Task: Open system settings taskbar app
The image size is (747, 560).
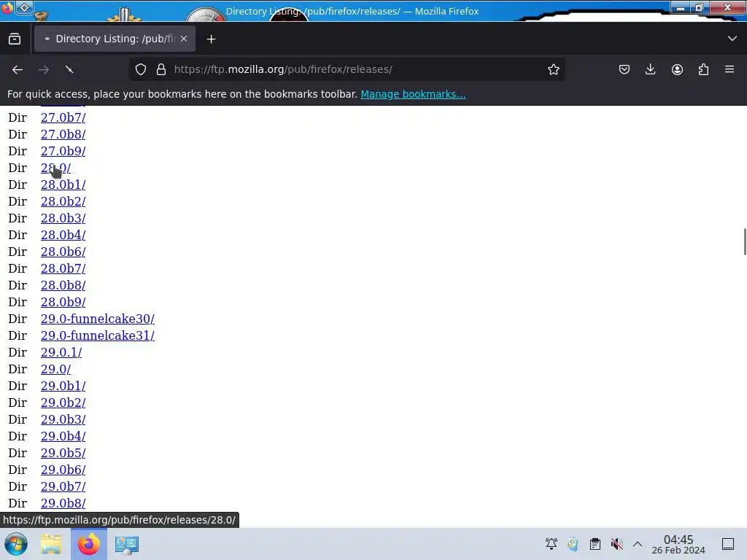Action: (x=127, y=544)
